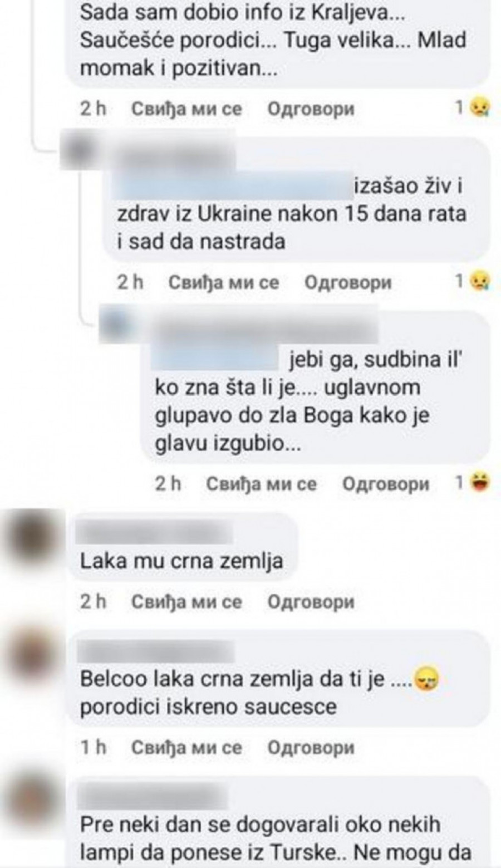
Task: Reply to 'Laka mu crna zemlja' comment
Action: coord(311,602)
